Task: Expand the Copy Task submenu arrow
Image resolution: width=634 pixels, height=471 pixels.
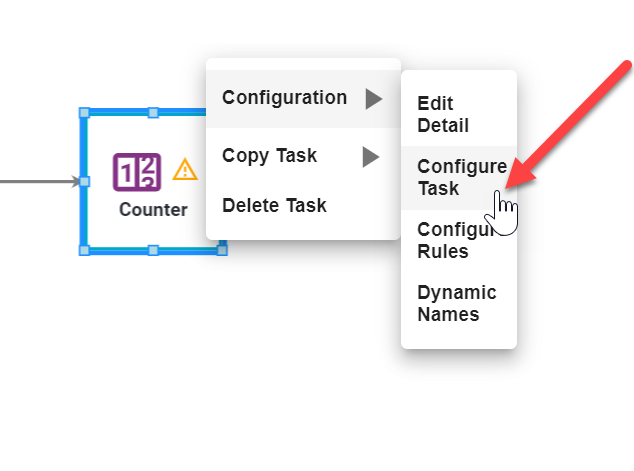Action: pos(371,156)
